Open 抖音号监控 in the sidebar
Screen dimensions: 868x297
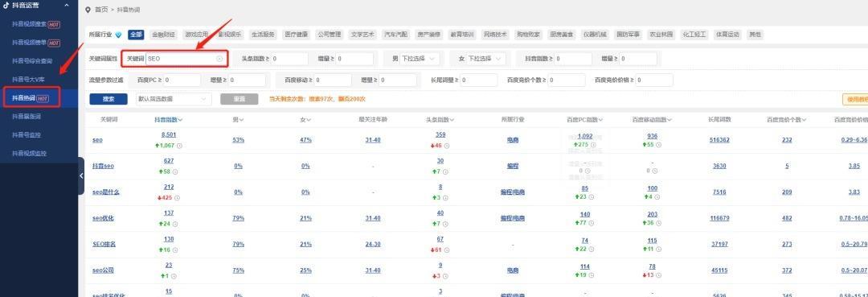pyautogui.click(x=26, y=134)
